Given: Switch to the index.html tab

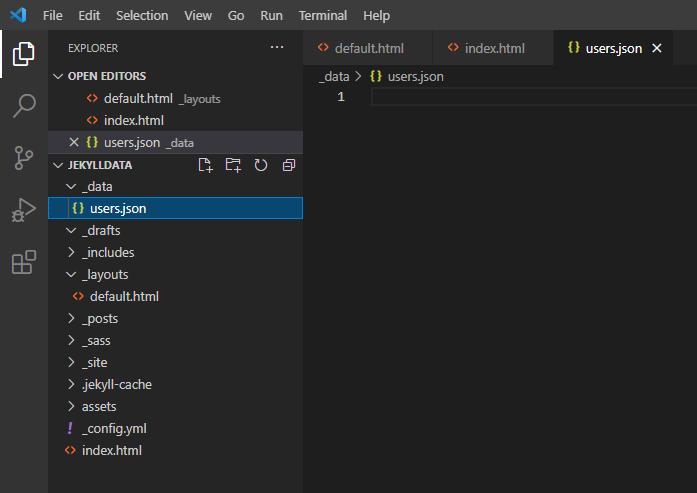Looking at the screenshot, I should (x=494, y=48).
